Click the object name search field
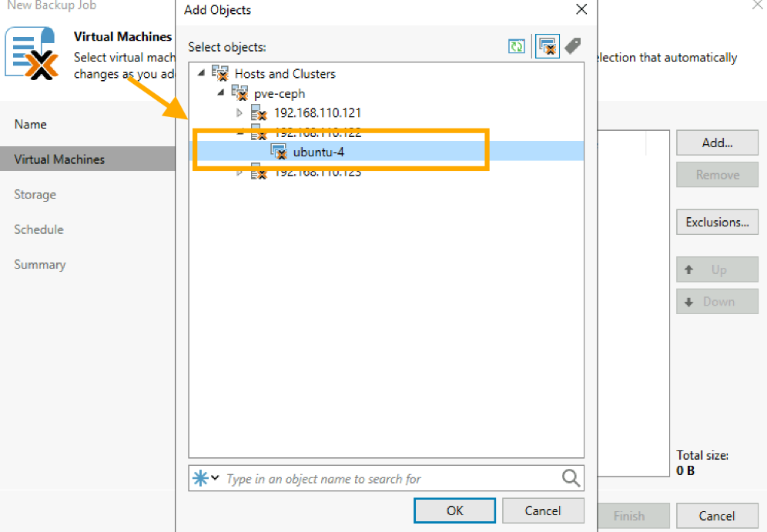 coord(389,479)
